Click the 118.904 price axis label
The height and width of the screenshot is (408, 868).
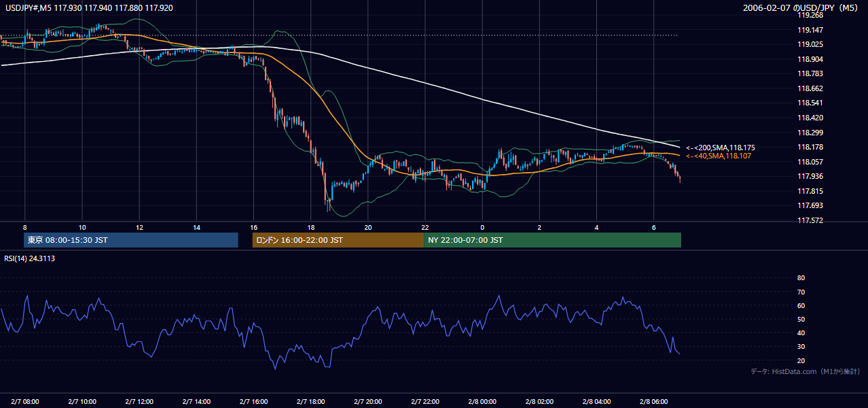(x=810, y=59)
